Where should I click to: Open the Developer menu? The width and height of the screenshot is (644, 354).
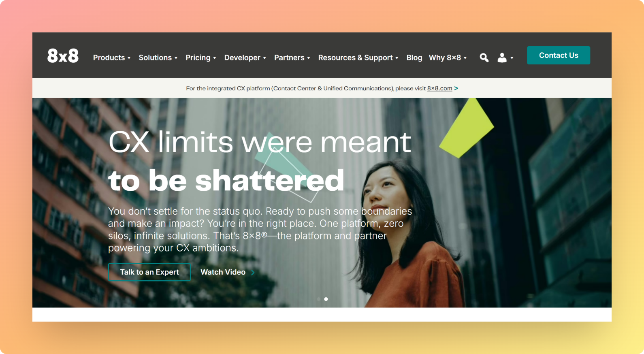(x=245, y=58)
